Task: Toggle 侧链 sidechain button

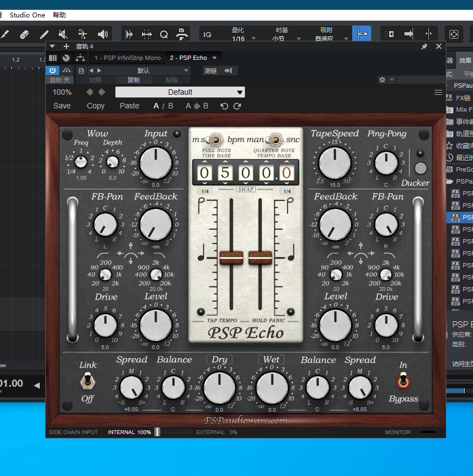Action: (211, 71)
